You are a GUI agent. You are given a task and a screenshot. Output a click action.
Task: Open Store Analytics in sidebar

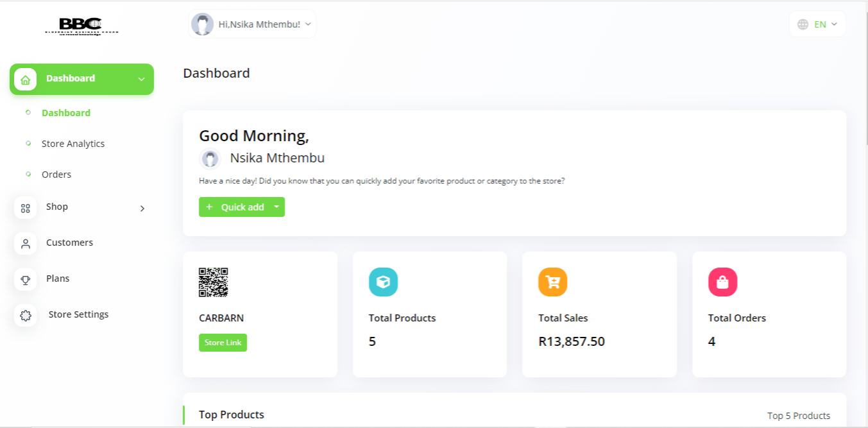[73, 144]
